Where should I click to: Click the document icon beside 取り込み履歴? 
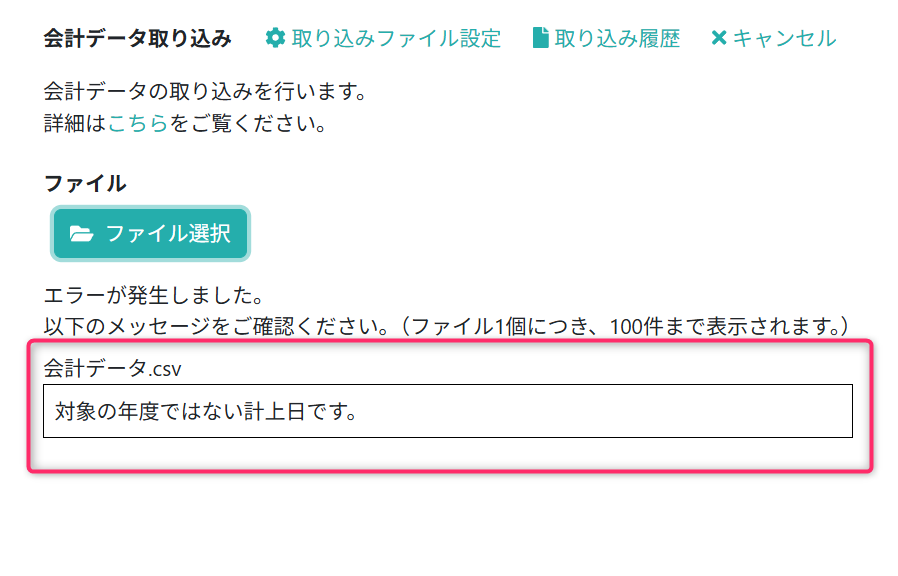(541, 39)
